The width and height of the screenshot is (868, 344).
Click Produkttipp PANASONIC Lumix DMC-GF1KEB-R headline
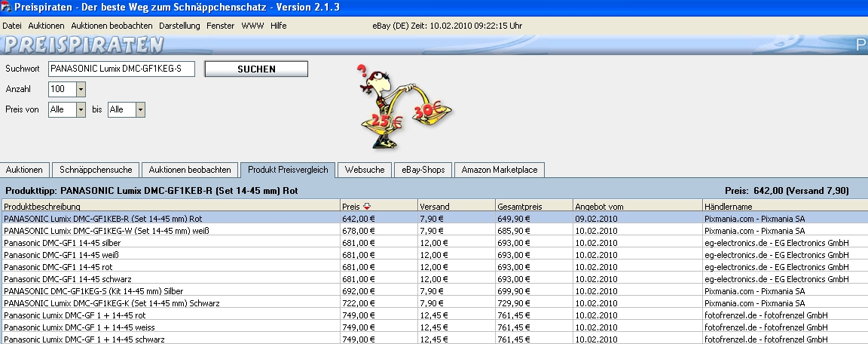point(151,191)
